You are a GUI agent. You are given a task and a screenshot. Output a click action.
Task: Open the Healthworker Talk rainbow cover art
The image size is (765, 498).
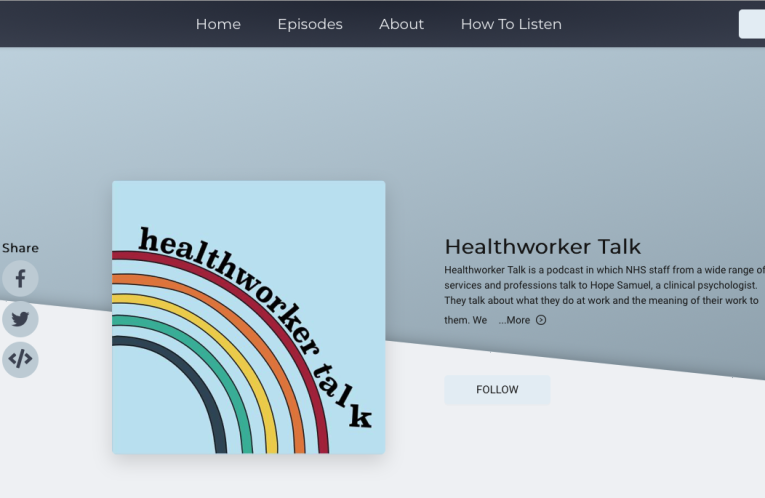click(248, 318)
